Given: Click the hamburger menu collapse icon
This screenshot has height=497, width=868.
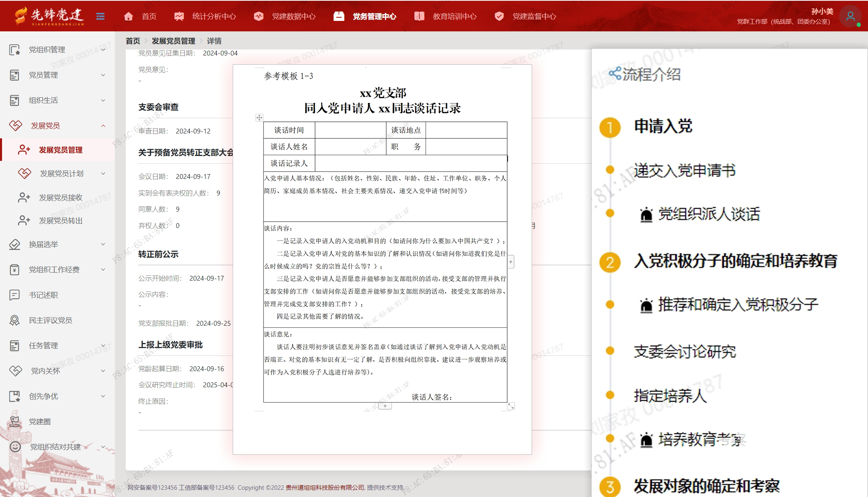Looking at the screenshot, I should coord(100,16).
